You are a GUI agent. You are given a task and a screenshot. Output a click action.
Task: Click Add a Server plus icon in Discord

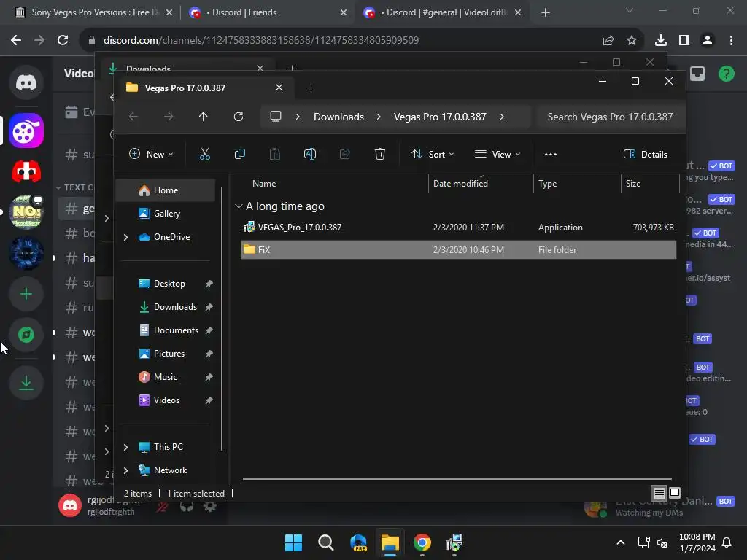pos(26,294)
